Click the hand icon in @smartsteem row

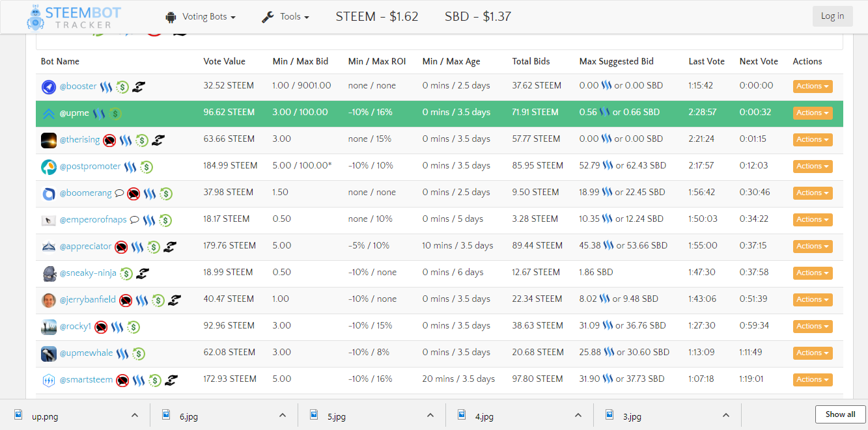click(x=171, y=380)
